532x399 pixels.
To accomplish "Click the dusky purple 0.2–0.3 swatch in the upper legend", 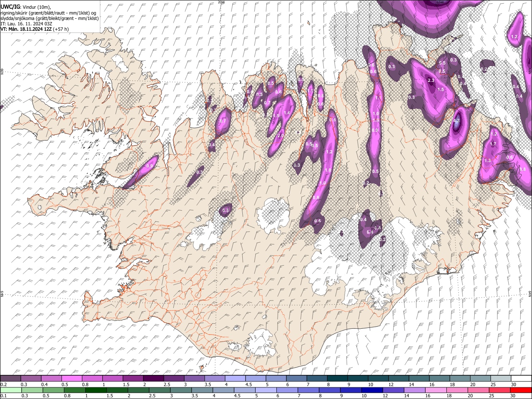I will (x=10, y=379).
